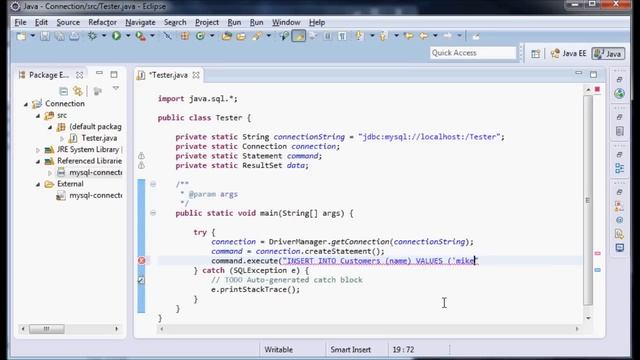Click the TODO task marker in gutter
Viewport: 640px width, 360px height.
[x=141, y=280]
